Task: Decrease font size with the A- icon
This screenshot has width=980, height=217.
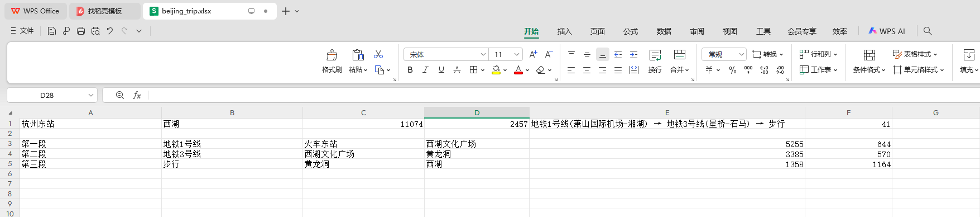Action: (549, 54)
